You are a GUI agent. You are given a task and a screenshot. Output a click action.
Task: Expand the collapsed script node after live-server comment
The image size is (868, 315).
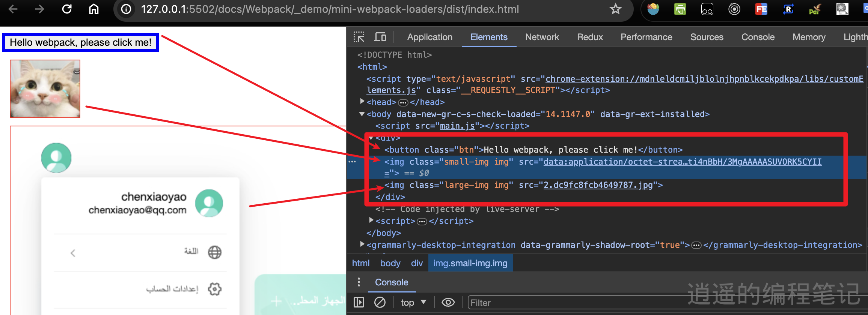371,220
